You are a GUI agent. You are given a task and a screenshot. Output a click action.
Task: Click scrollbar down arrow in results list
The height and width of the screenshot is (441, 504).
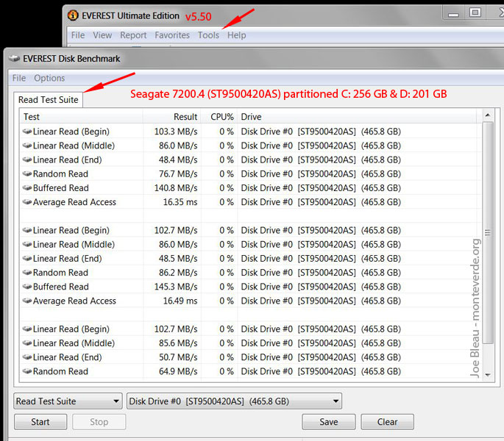click(x=488, y=375)
